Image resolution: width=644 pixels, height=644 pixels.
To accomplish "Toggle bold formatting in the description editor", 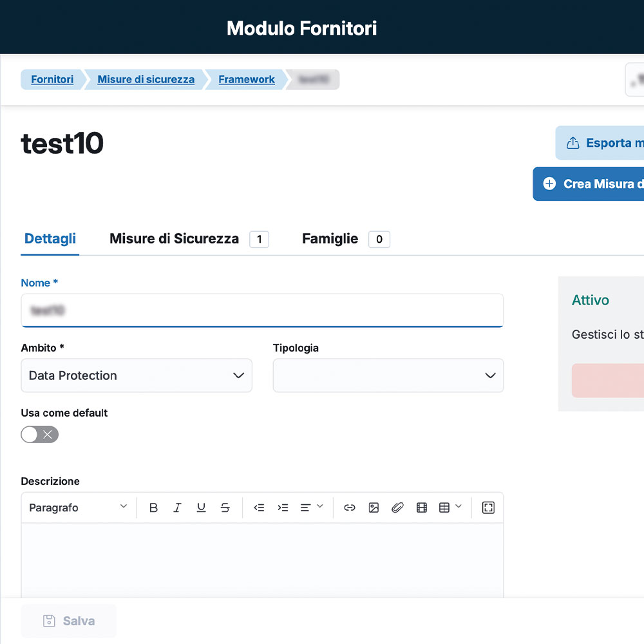I will [153, 508].
